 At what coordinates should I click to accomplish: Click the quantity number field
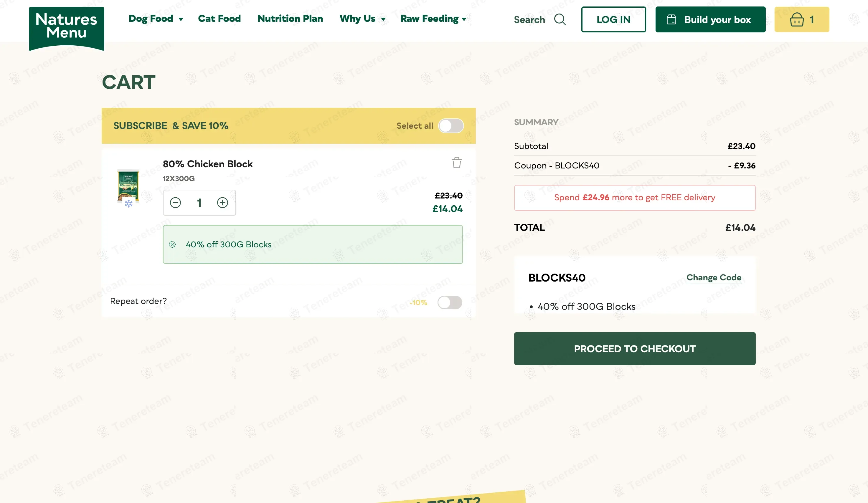coord(199,203)
